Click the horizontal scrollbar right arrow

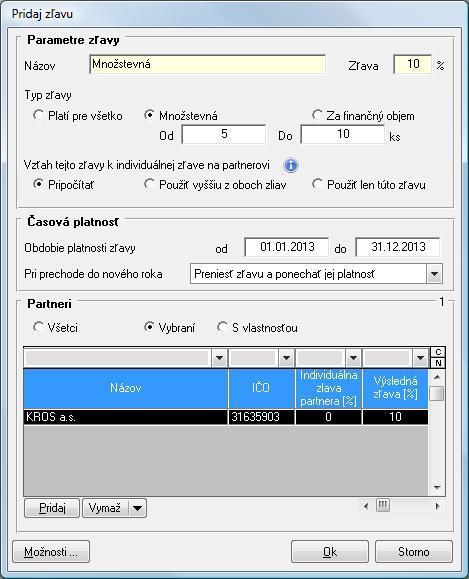[x=438, y=506]
